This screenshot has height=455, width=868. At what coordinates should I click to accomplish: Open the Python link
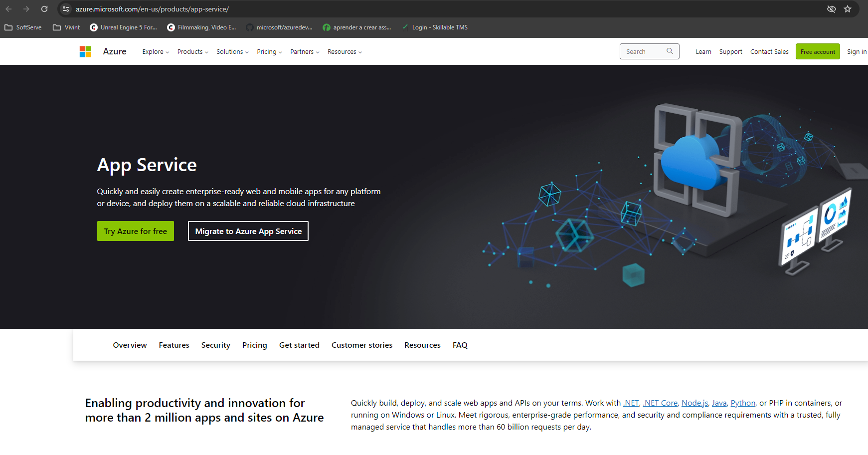click(743, 403)
